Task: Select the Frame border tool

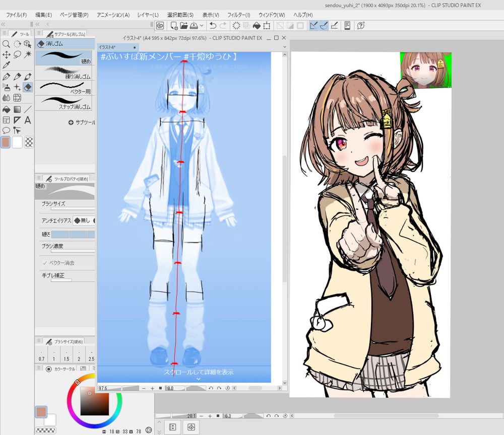Action: [6, 120]
